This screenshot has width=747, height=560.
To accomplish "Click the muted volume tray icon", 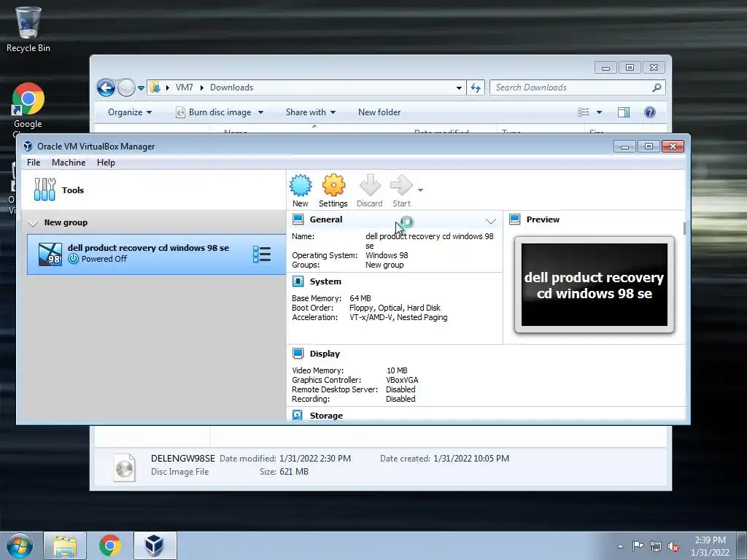I will point(673,546).
